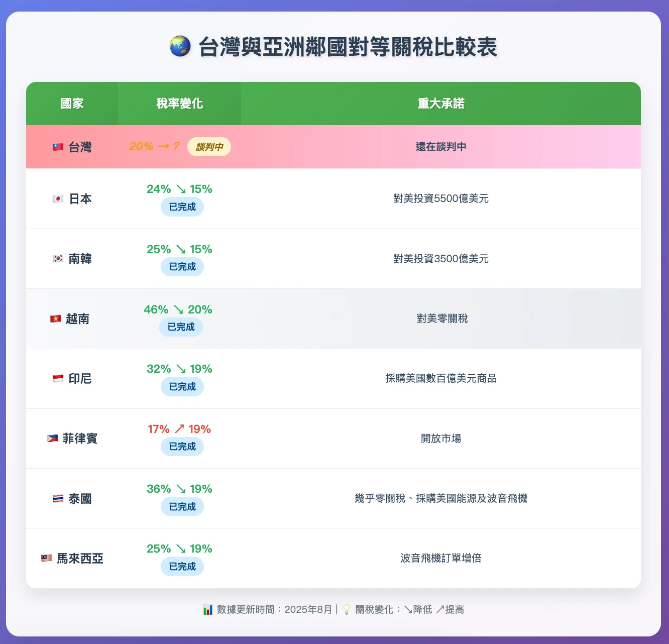The image size is (669, 644).
Task: Click the country name 馬來西亞
Action: pos(80,559)
